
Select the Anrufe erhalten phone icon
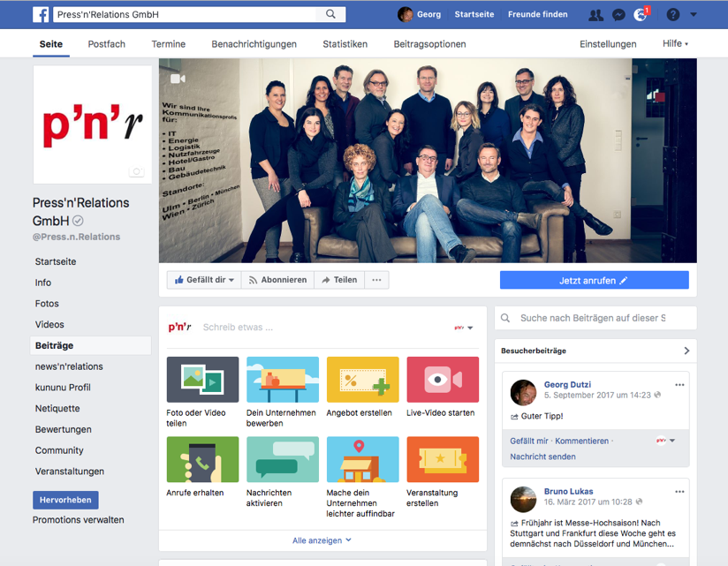pos(202,458)
